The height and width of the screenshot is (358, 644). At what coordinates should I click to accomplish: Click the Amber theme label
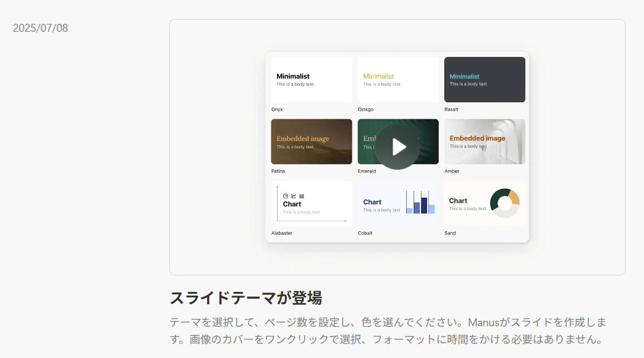[x=452, y=171]
